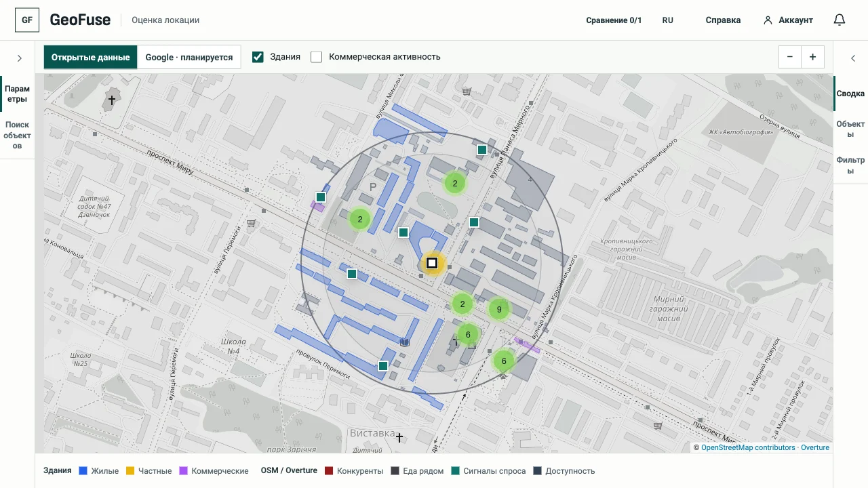Toggle the Здания checkbox
The image size is (868, 488).
point(258,57)
